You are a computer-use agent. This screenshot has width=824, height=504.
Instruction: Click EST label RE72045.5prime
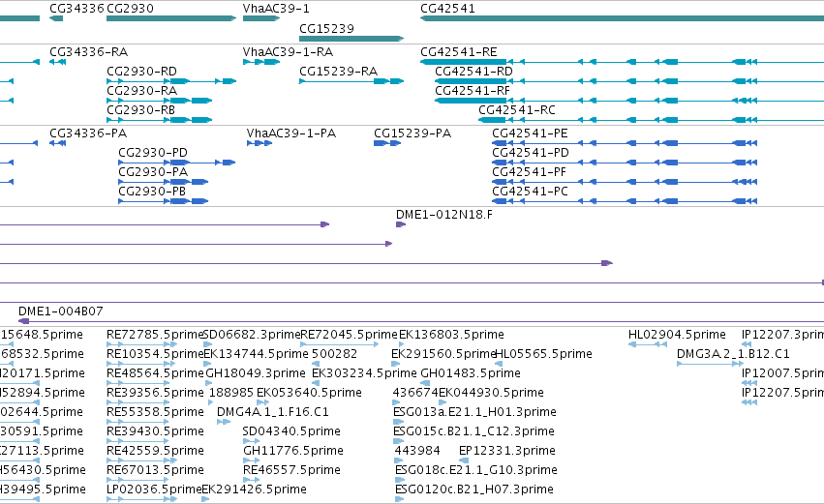pos(349,335)
